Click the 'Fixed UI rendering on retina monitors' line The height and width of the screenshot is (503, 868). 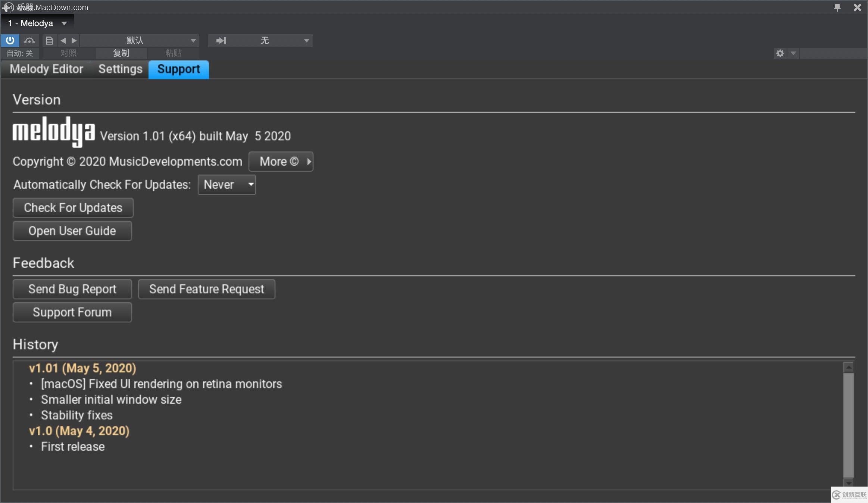(x=162, y=384)
